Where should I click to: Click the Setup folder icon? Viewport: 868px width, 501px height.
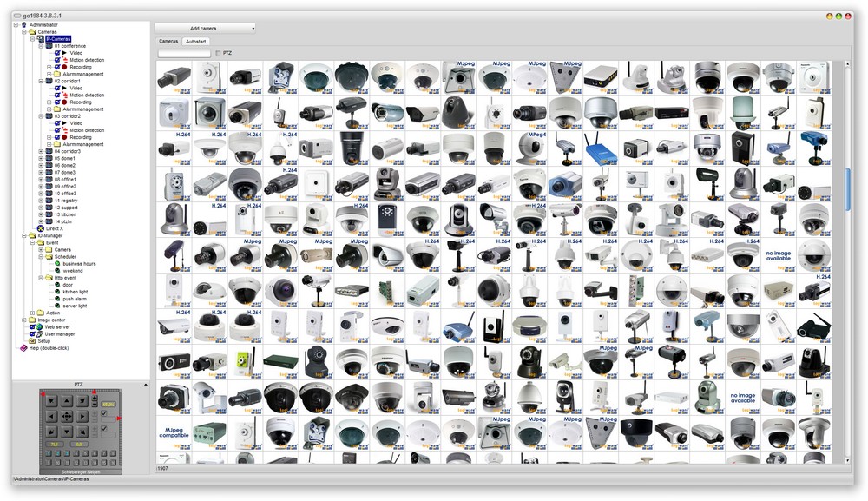pyautogui.click(x=32, y=341)
